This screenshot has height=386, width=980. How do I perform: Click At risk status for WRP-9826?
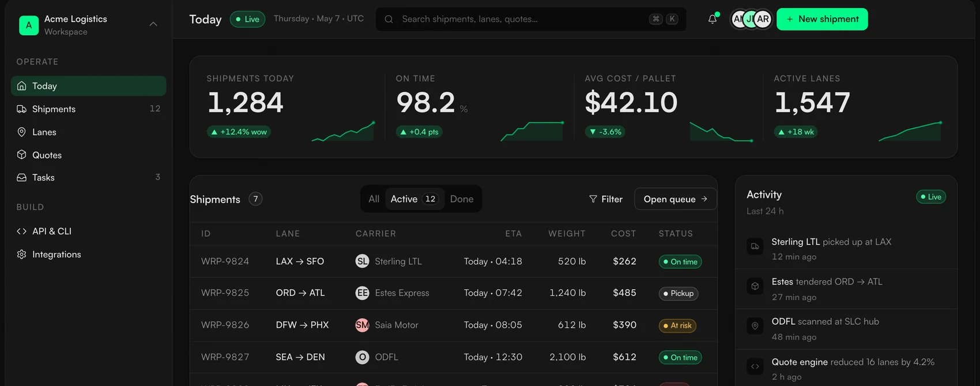[677, 325]
